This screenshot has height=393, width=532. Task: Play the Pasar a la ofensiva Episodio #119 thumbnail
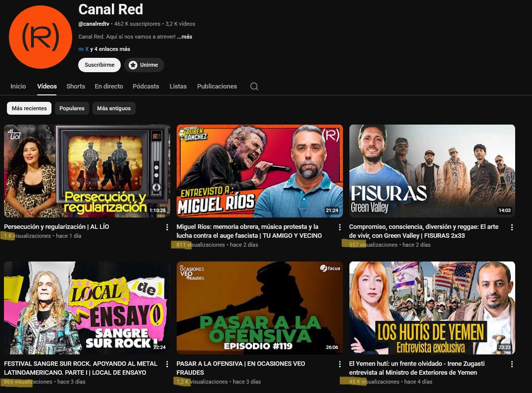coord(259,308)
